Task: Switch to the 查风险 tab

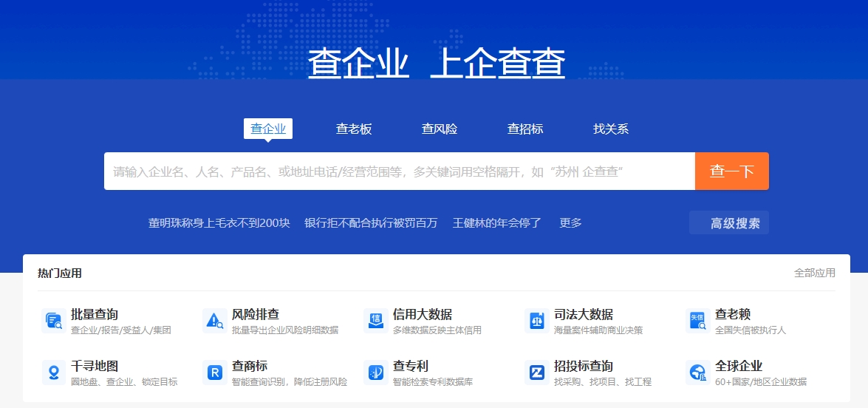Action: pos(440,129)
